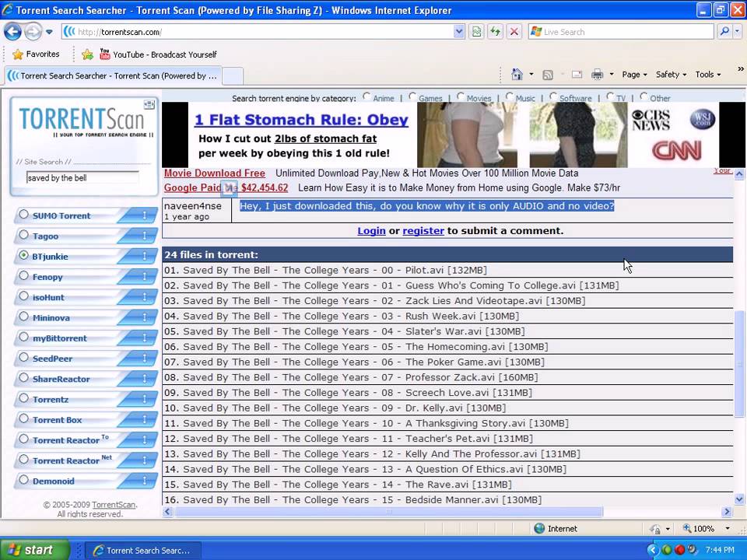Screen dimensions: 747x560
Task: Click the Login link to comment
Action: [371, 231]
